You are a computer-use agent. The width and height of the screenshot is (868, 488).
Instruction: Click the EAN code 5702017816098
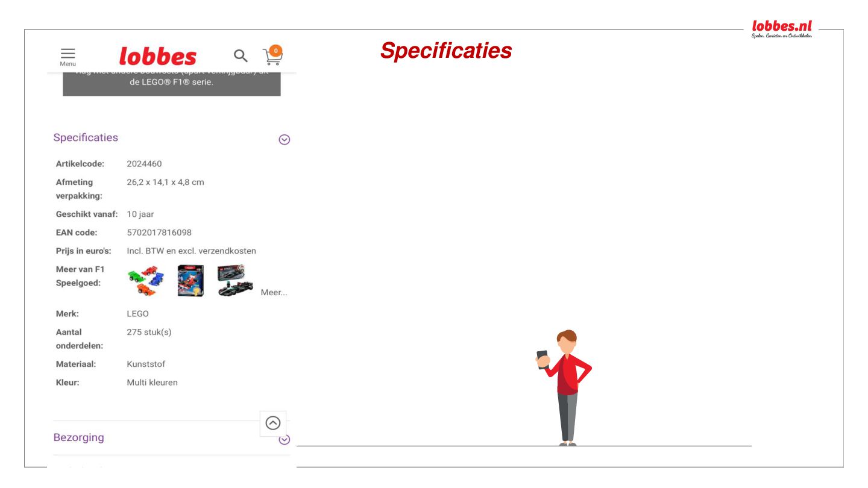tap(159, 233)
